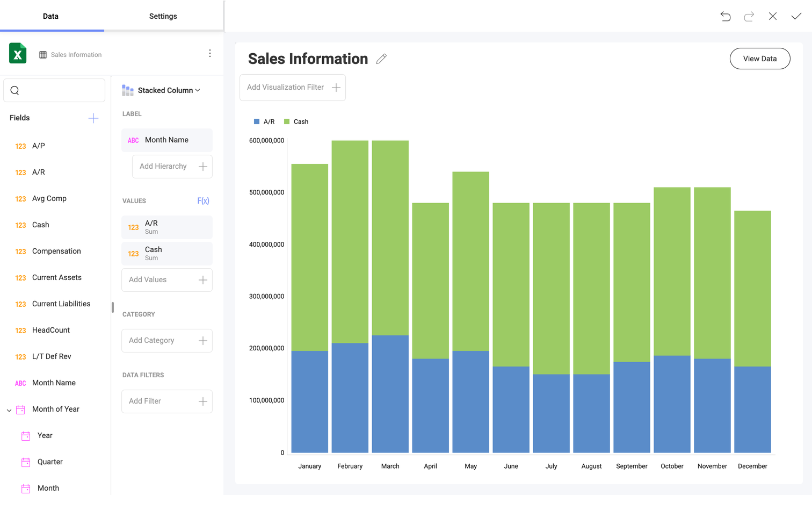Click the December x-axis label
Image resolution: width=812 pixels, height=517 pixels.
[752, 466]
